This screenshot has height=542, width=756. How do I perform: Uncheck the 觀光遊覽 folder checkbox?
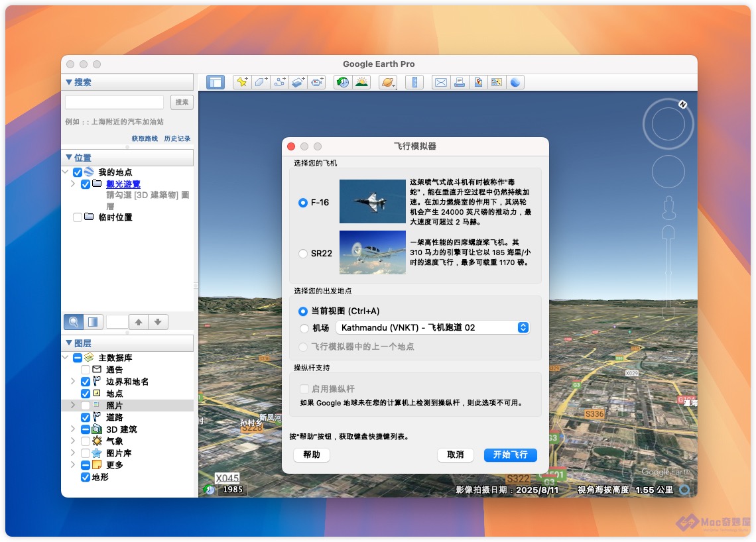[x=86, y=184]
